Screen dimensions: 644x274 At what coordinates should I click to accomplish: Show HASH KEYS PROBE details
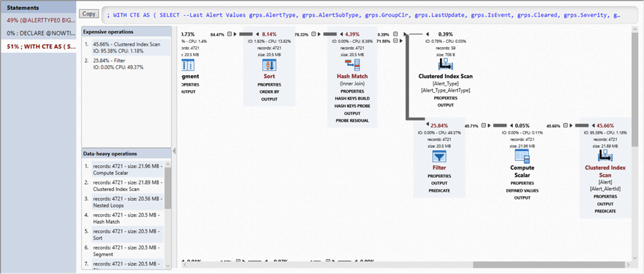[352, 106]
